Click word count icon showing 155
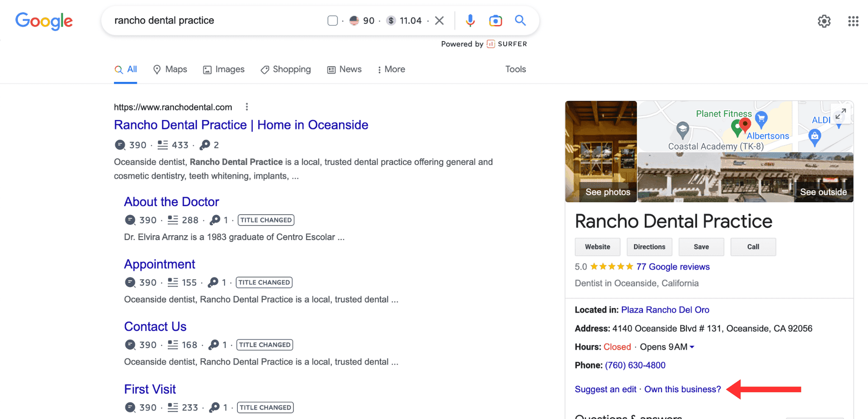This screenshot has height=419, width=868. click(173, 282)
